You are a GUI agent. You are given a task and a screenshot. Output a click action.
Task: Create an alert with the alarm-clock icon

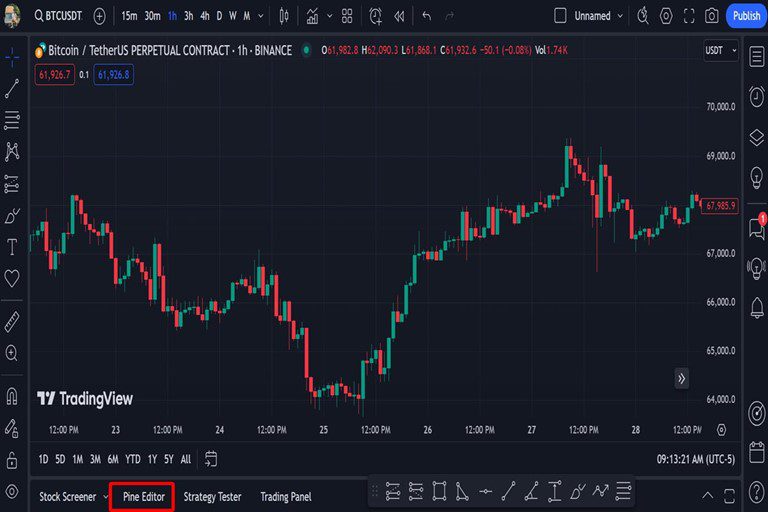click(376, 16)
